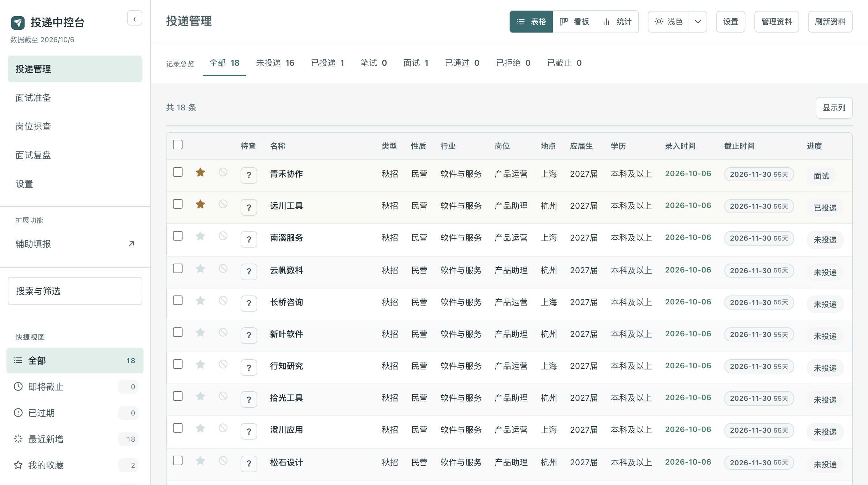Check the checkbox for 云帆数科
This screenshot has width=868, height=485.
177,268
